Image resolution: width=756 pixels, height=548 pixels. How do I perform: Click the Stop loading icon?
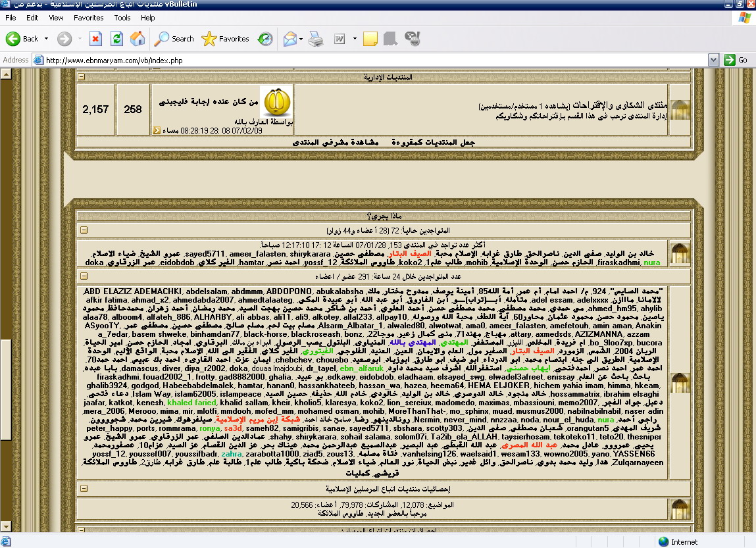96,39
